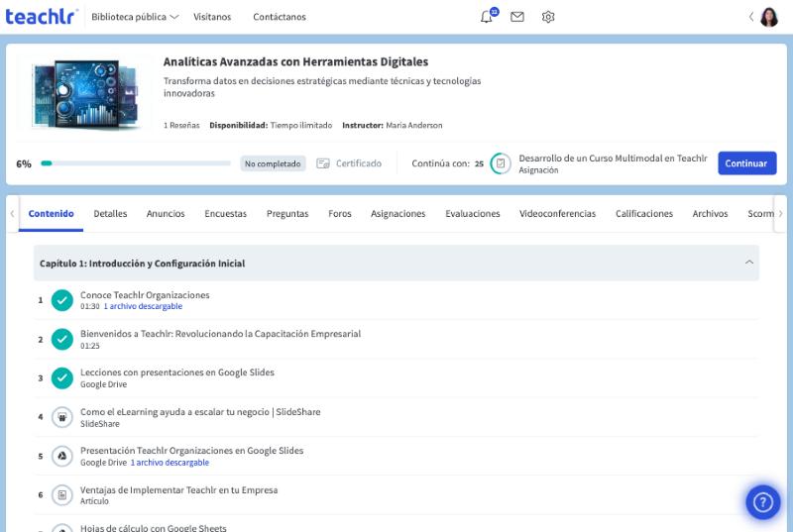Click the course cover thumbnail image
Screen dimensions: 793x532
click(85, 94)
